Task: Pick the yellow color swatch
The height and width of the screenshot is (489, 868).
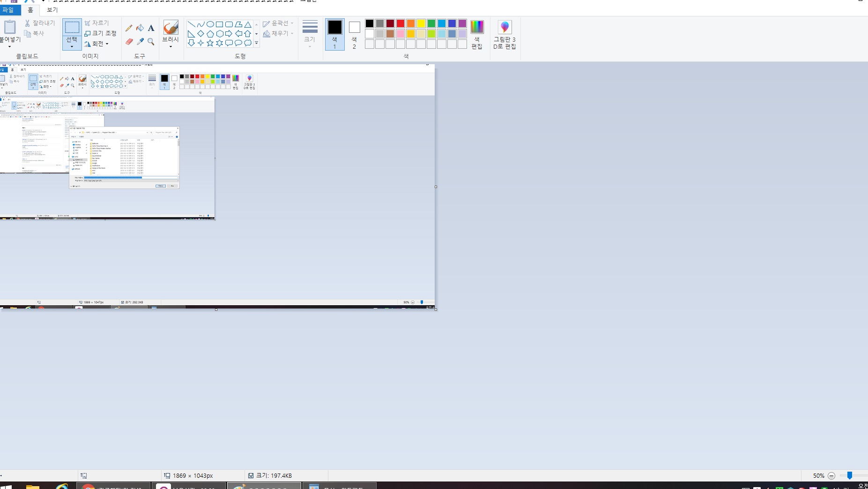Action: tap(421, 23)
